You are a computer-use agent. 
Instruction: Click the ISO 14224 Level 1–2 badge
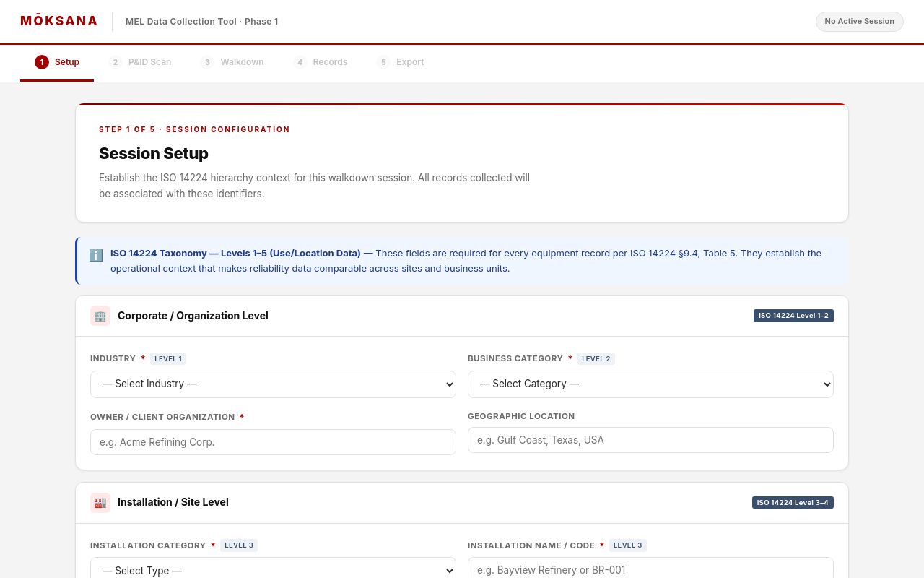tap(793, 316)
